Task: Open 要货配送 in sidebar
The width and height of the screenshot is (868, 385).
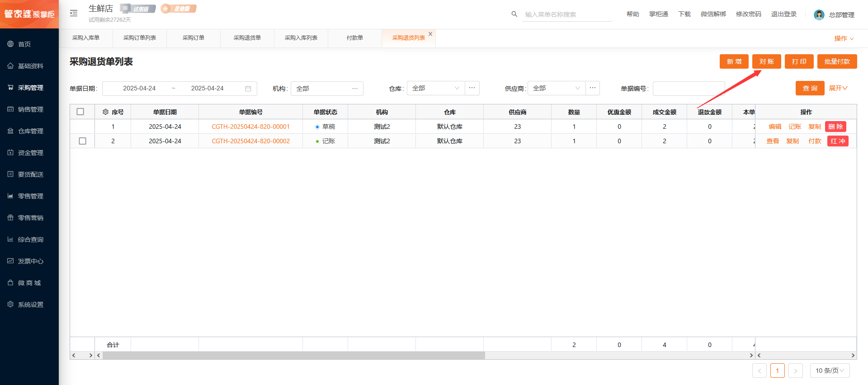Action: (29, 174)
